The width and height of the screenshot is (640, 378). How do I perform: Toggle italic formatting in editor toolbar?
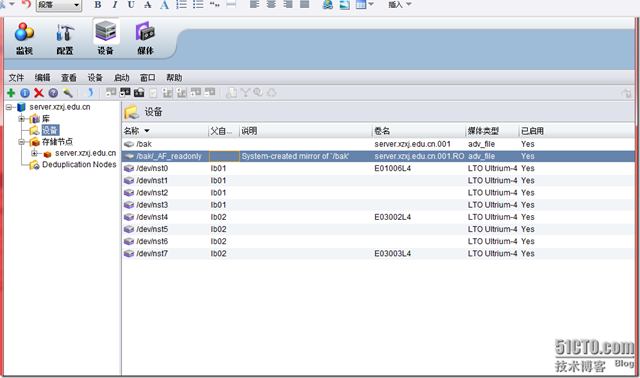(115, 4)
